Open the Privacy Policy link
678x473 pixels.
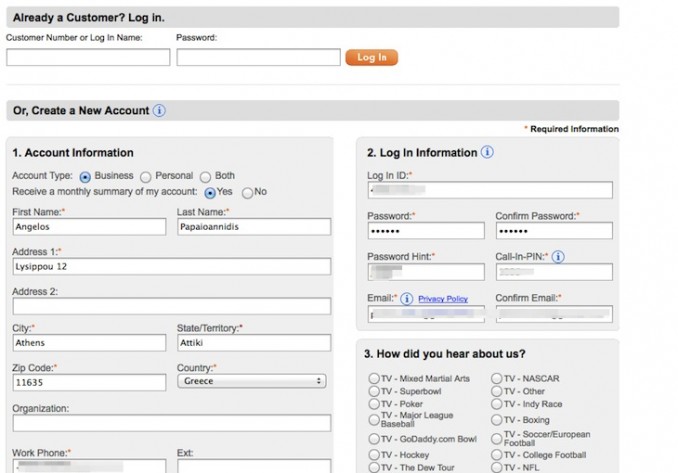[x=442, y=299]
